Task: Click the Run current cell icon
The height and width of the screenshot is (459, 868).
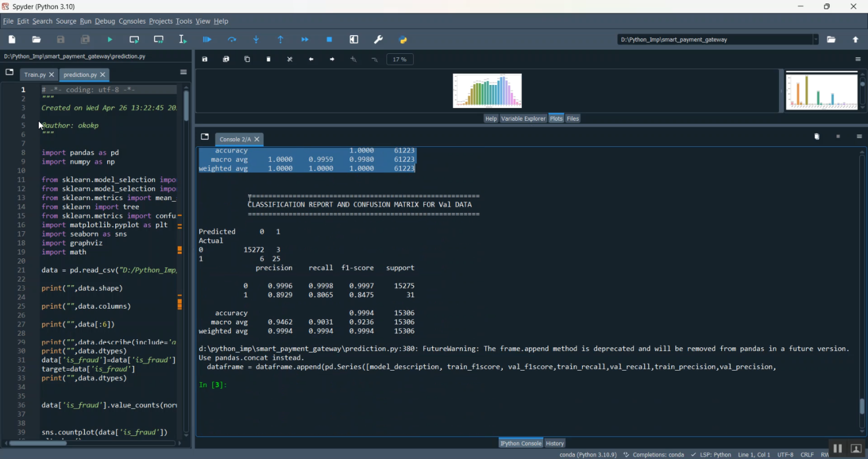Action: click(134, 39)
